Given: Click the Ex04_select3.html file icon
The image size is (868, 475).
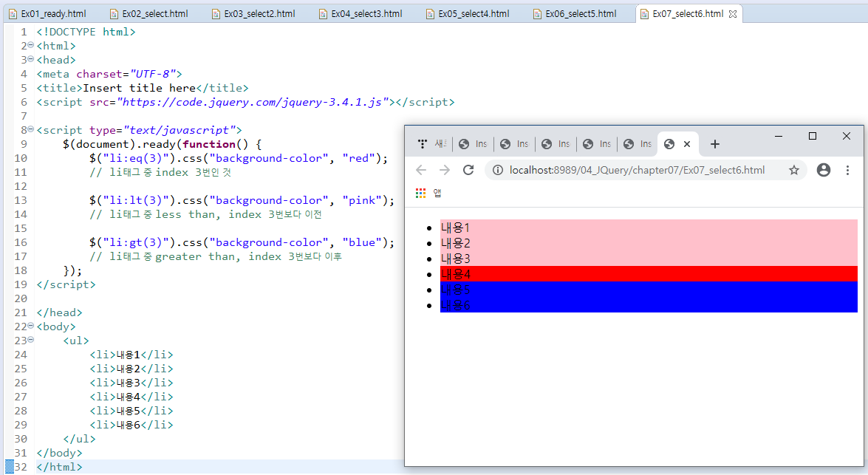Looking at the screenshot, I should tap(324, 14).
